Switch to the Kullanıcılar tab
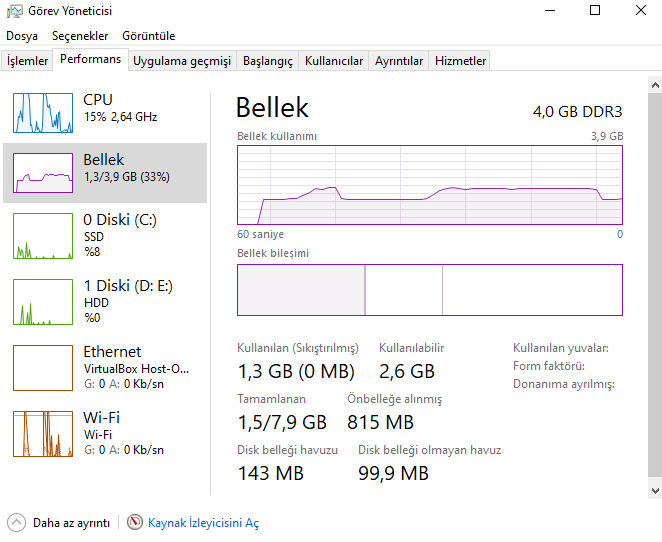Viewport: 662px width, 542px height. click(334, 61)
